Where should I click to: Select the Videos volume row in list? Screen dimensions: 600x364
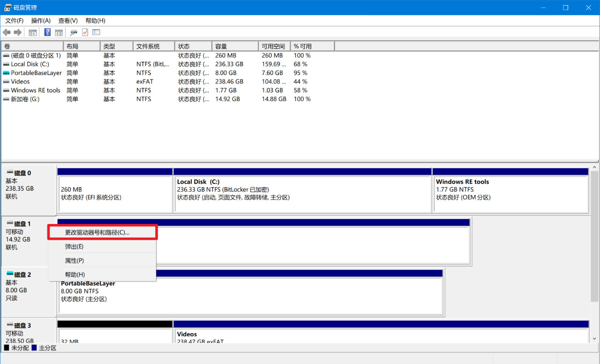(x=21, y=82)
